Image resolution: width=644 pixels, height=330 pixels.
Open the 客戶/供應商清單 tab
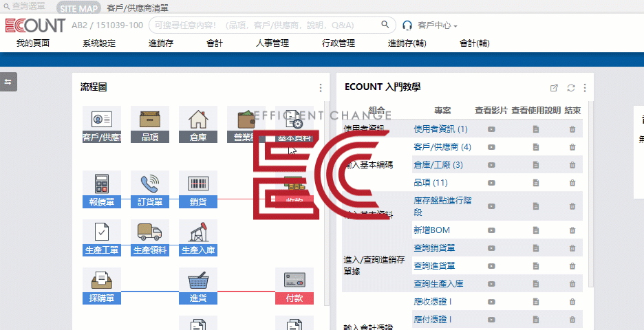[x=138, y=8]
